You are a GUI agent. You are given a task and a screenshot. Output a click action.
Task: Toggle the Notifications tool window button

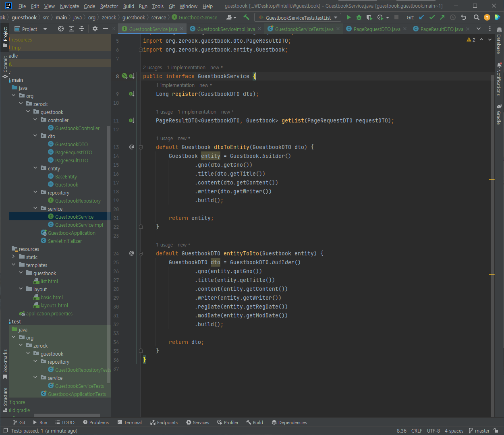499,79
